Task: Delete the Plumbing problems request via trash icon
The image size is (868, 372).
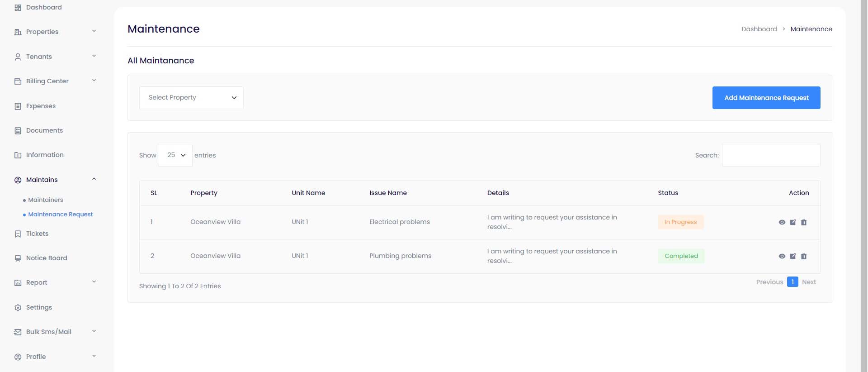Action: [803, 256]
